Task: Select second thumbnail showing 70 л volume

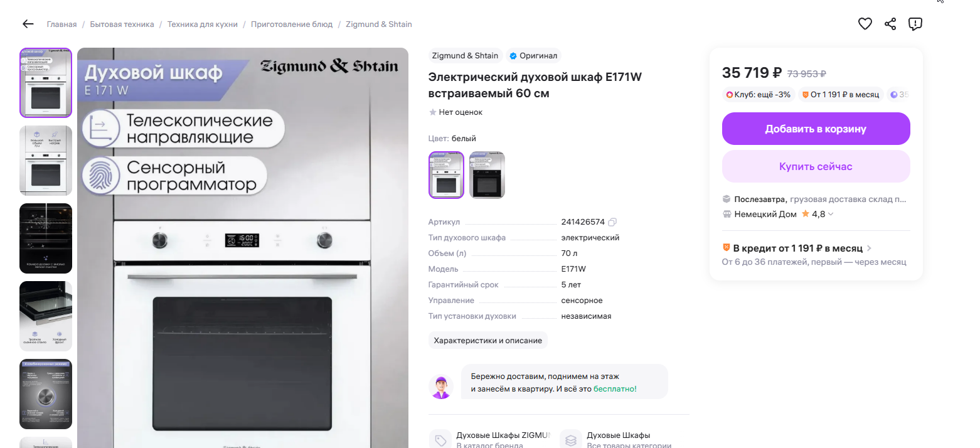Action: tap(46, 161)
